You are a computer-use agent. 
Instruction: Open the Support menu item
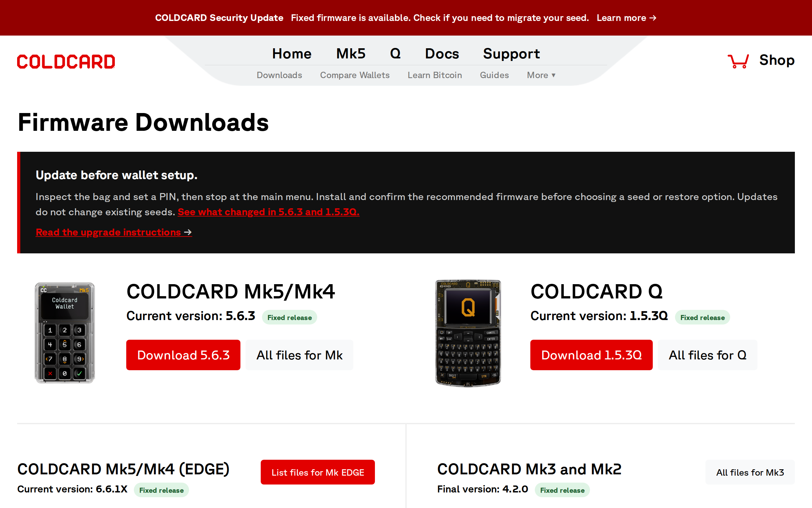point(511,54)
